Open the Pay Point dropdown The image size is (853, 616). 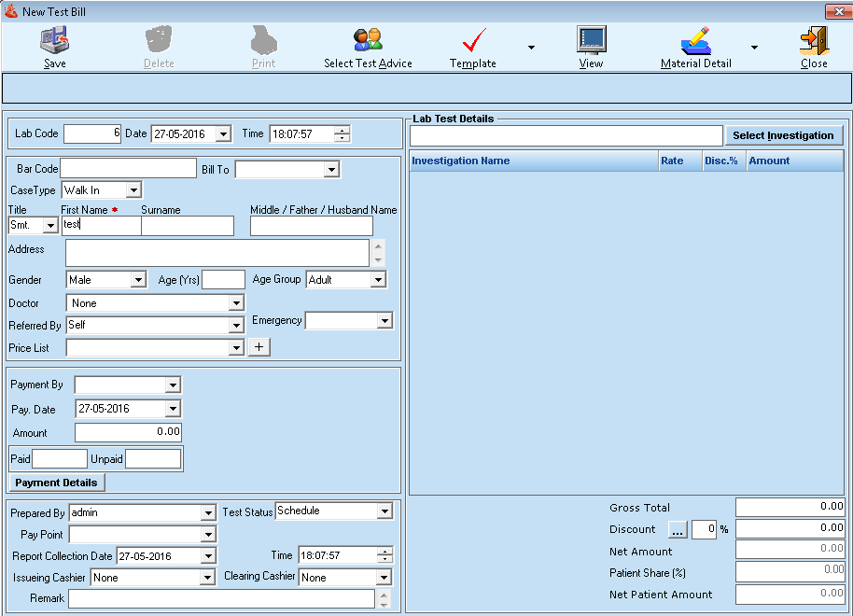tap(208, 535)
